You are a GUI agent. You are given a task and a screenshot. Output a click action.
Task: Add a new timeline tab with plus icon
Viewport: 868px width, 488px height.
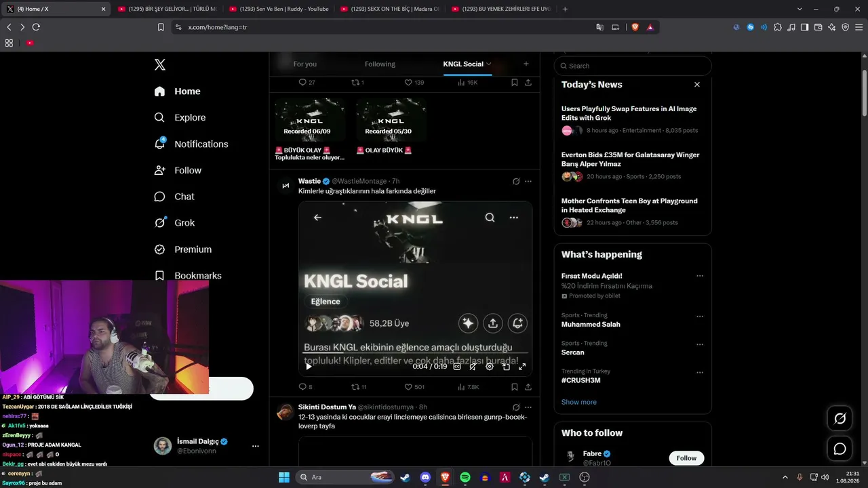526,64
